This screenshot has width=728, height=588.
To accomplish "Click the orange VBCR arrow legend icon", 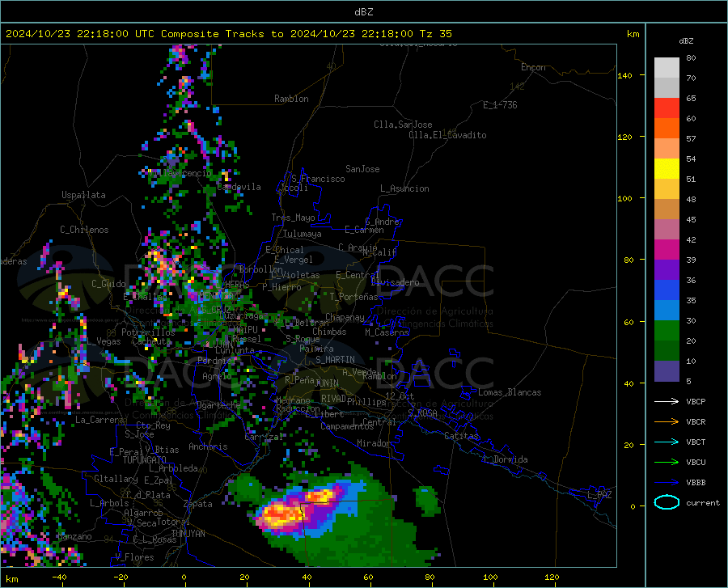I will pyautogui.click(x=667, y=422).
